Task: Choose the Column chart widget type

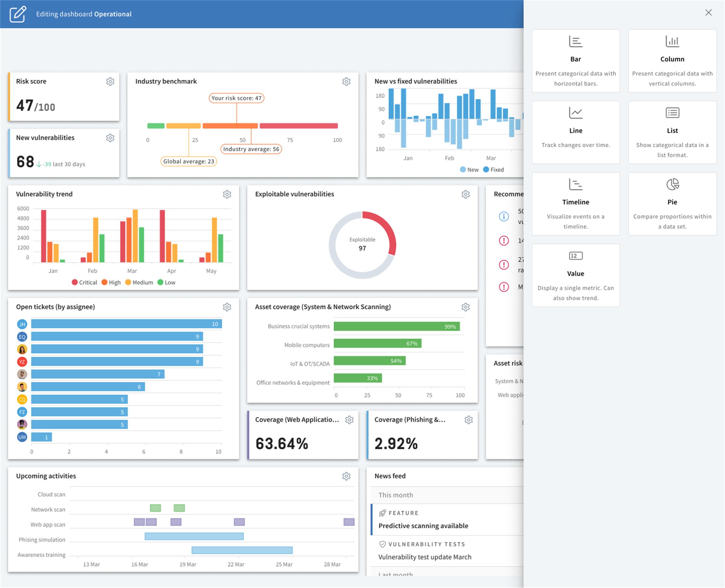Action: tap(672, 61)
